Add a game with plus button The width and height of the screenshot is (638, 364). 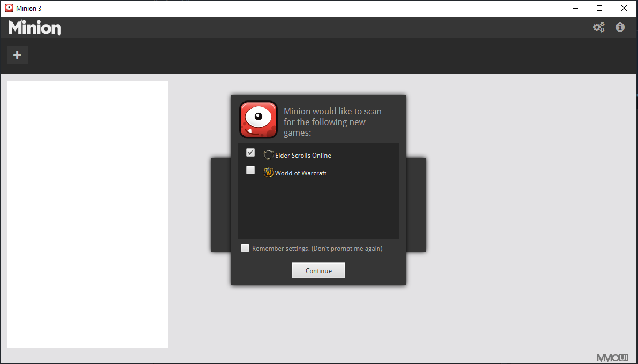[17, 55]
